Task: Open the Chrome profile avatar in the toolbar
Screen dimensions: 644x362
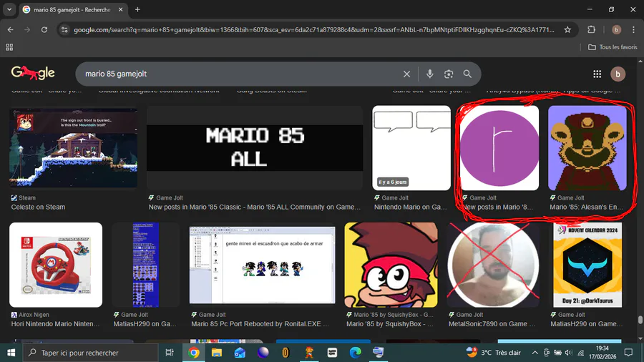Action: [x=616, y=29]
